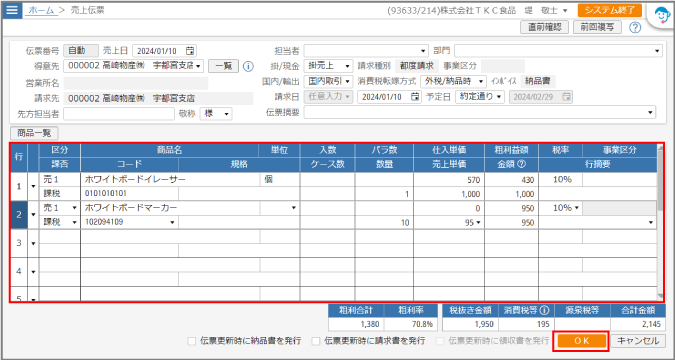675x360 pixels.
Task: Open row 2 売上単価 95 dropdown
Action: coord(478,222)
